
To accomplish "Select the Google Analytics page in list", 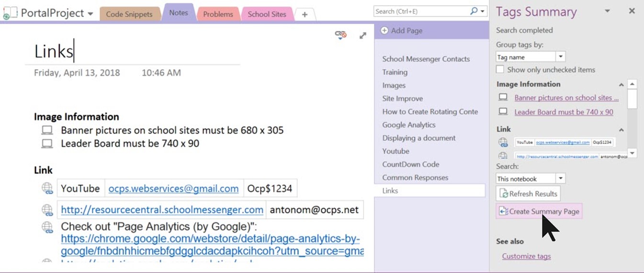I will tap(408, 125).
